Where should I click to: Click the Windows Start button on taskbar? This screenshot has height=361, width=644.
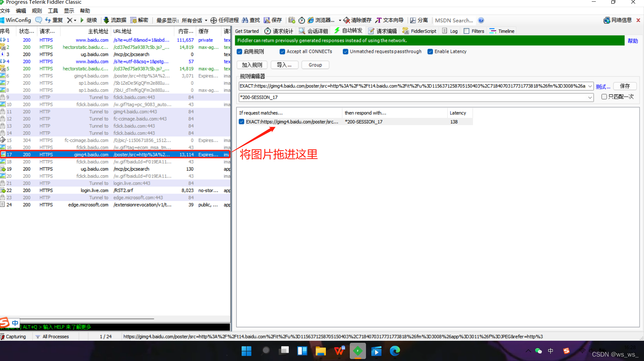(246, 351)
